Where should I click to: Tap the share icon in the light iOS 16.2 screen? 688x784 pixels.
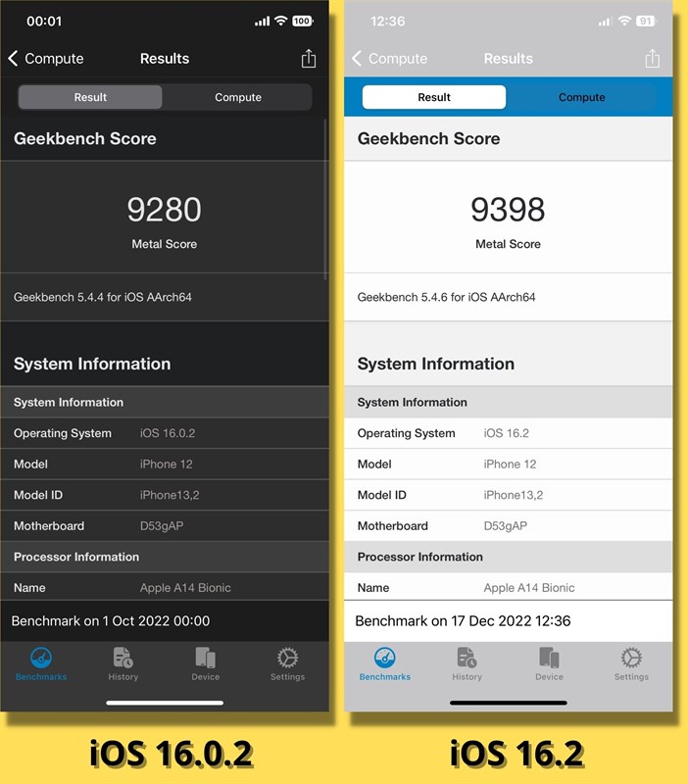652,59
